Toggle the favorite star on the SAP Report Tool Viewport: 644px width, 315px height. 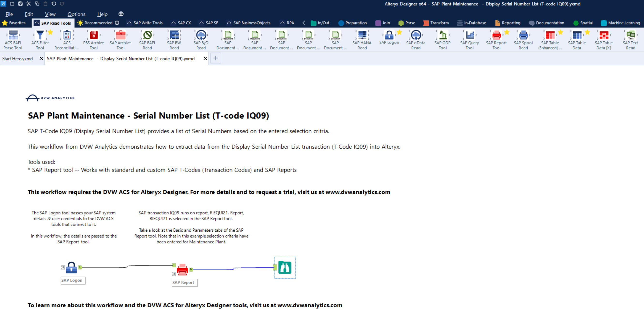(507, 32)
